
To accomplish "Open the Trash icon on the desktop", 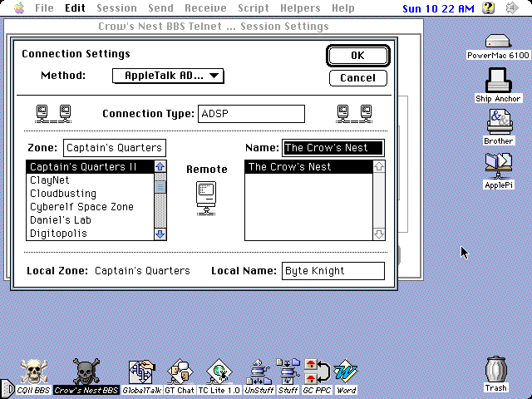I will tap(496, 370).
